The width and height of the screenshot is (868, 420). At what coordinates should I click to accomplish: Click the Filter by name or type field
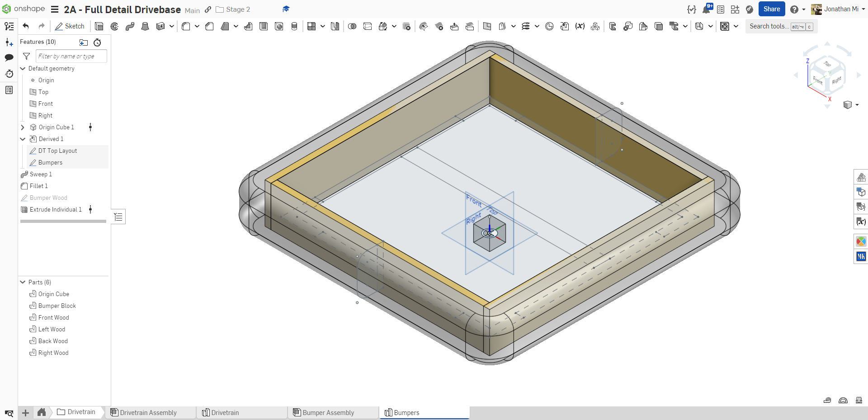[71, 56]
